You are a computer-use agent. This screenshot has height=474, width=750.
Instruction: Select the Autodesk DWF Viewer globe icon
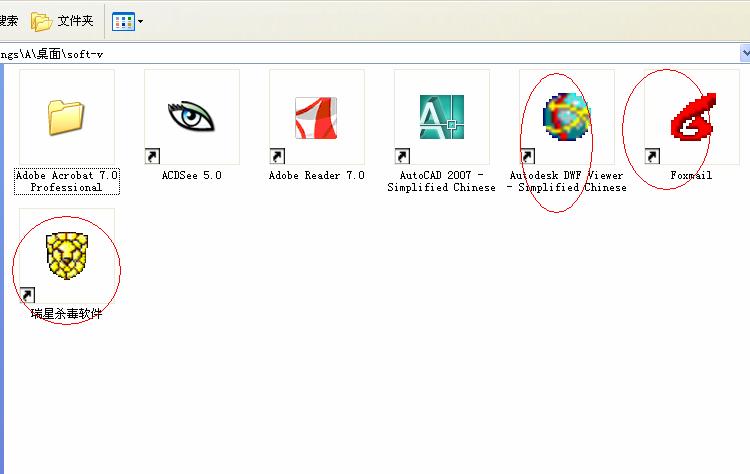[x=566, y=117]
